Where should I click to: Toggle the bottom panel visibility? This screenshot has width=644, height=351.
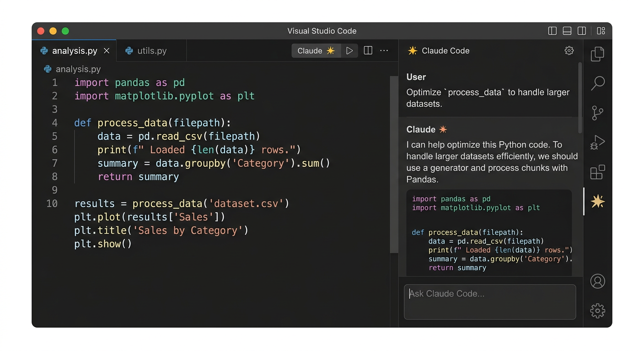click(567, 31)
